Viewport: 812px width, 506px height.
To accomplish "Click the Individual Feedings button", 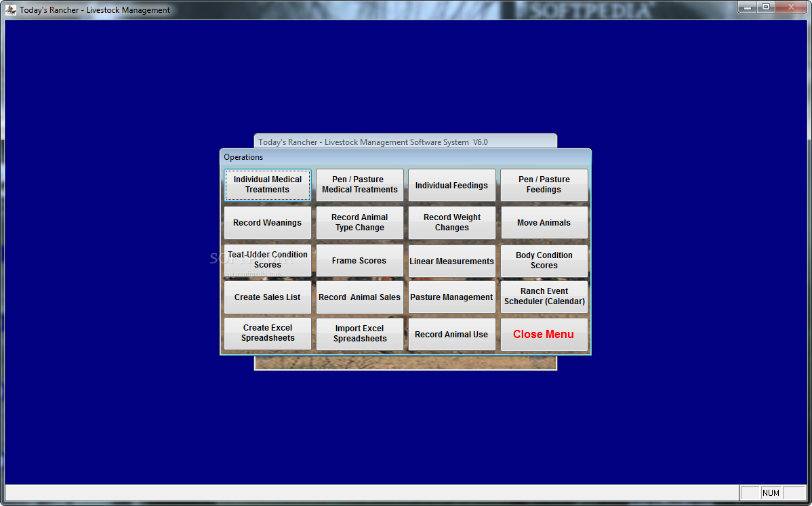I will (451, 185).
